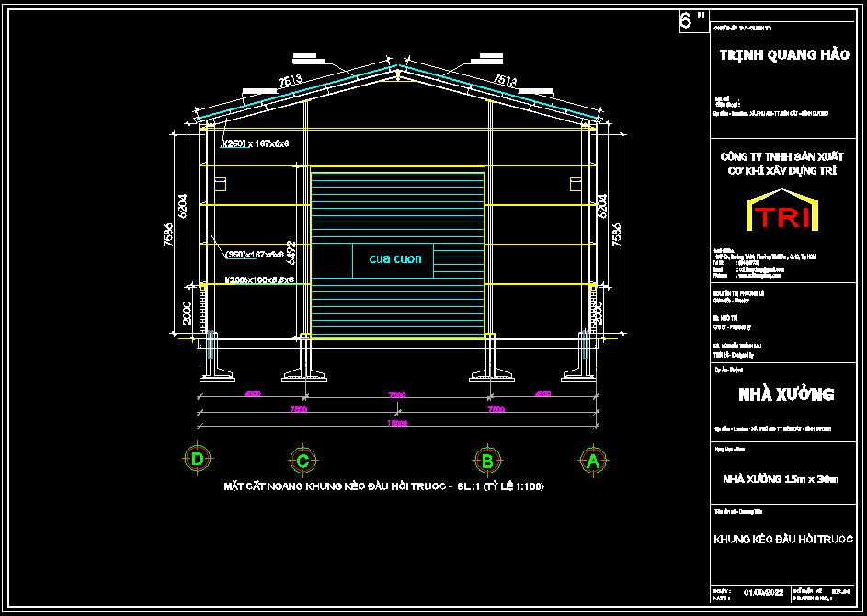Click the 'cua cuon' door label
Viewport: 867px width, 616px height.
[x=395, y=258]
